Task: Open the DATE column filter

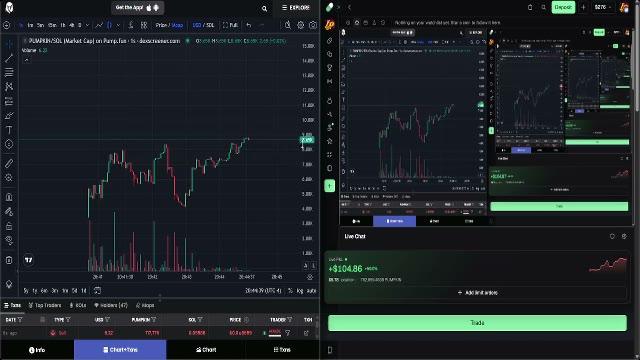Action: pos(20,320)
